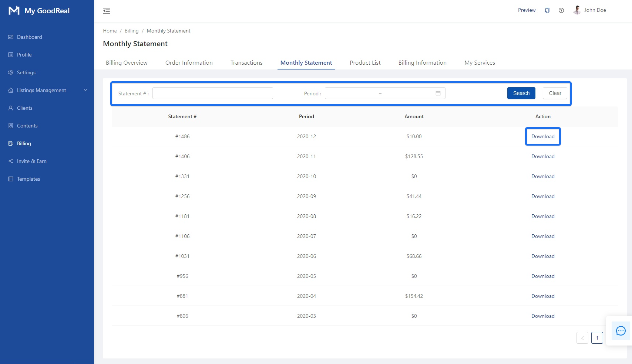Image resolution: width=632 pixels, height=364 pixels.
Task: Click John Doe's avatar picture
Action: (x=577, y=10)
